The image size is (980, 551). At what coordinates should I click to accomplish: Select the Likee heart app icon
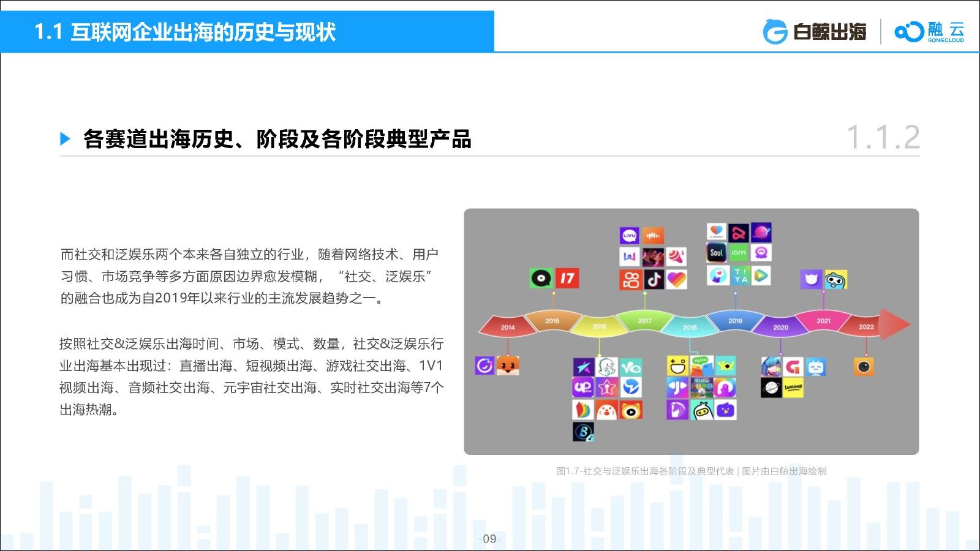(676, 279)
